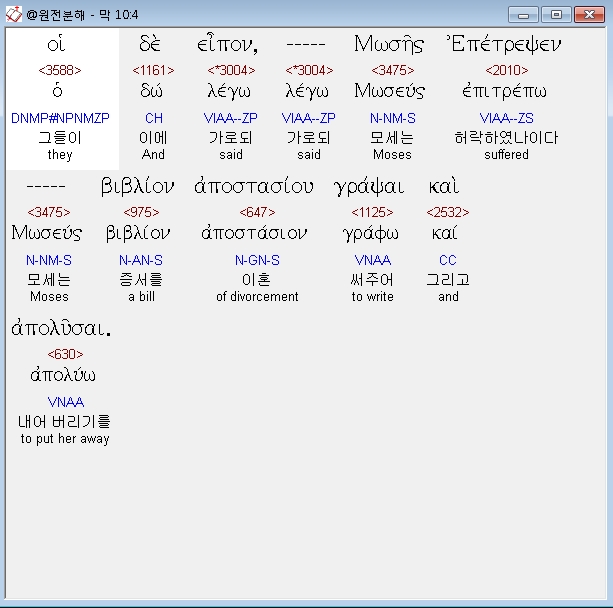This screenshot has height=608, width=613.
Task: Click the Korean gloss 증서를
Action: click(141, 280)
